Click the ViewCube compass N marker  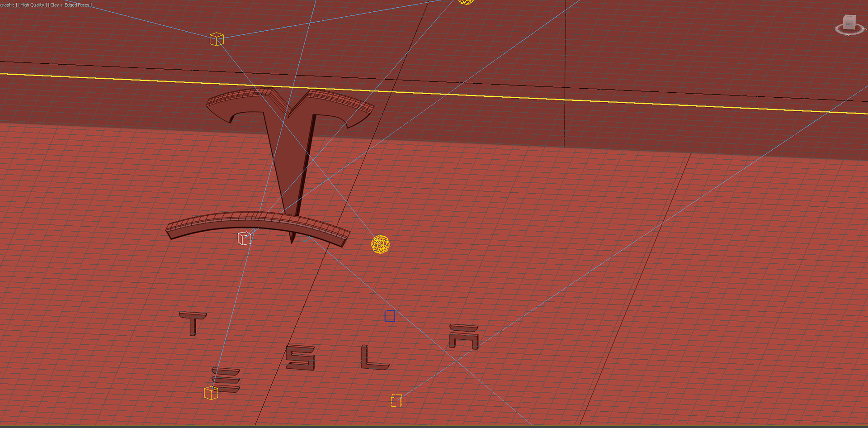pyautogui.click(x=848, y=35)
